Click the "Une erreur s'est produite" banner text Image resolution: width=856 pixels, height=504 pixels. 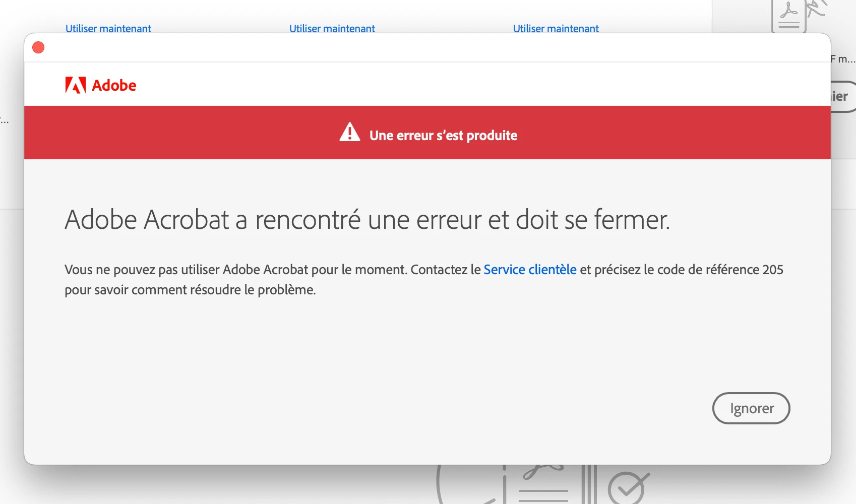[443, 135]
